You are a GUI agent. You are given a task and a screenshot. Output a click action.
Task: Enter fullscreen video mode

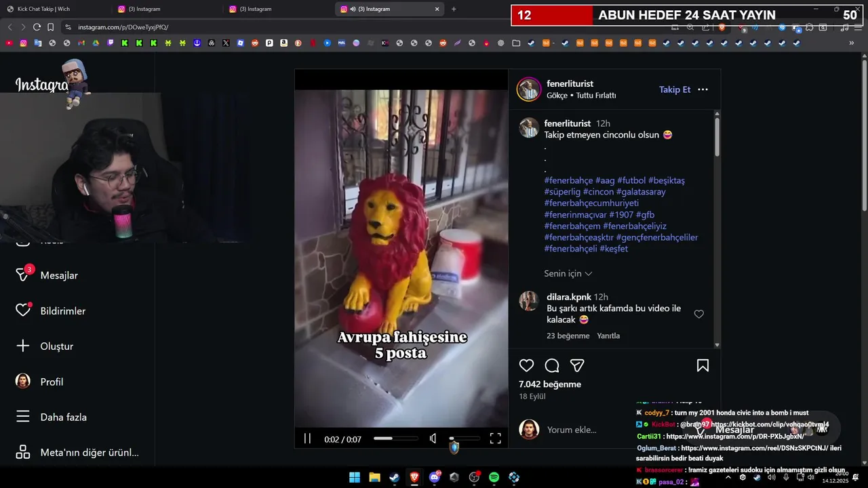tap(496, 439)
